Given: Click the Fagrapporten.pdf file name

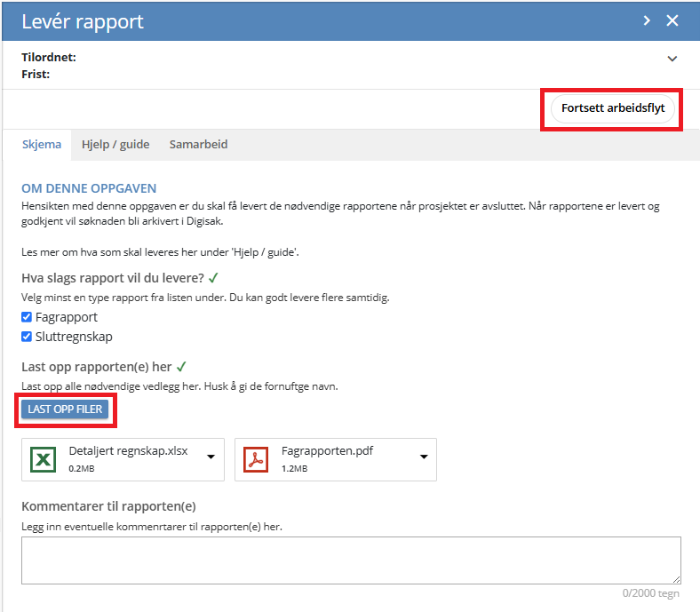Looking at the screenshot, I should tap(327, 451).
